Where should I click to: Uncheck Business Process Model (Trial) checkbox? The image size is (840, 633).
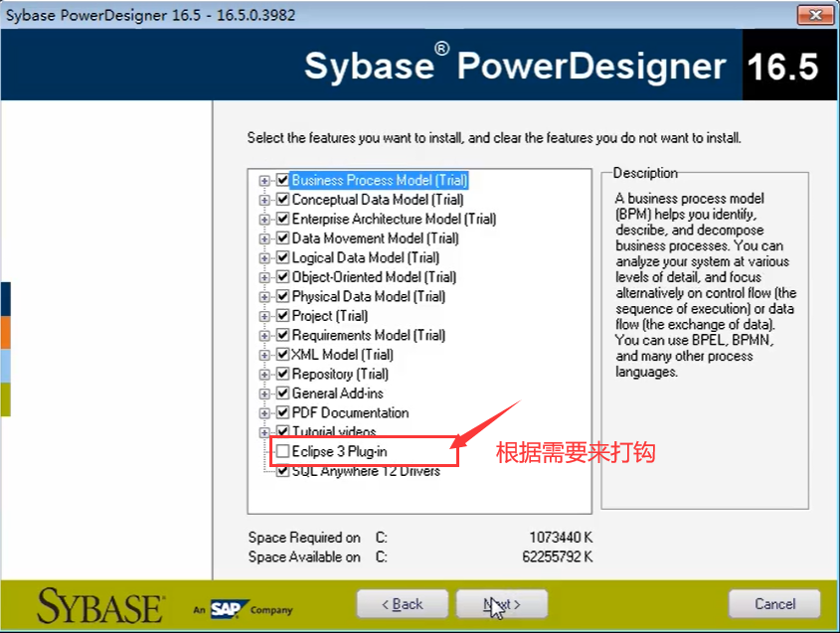(x=283, y=180)
